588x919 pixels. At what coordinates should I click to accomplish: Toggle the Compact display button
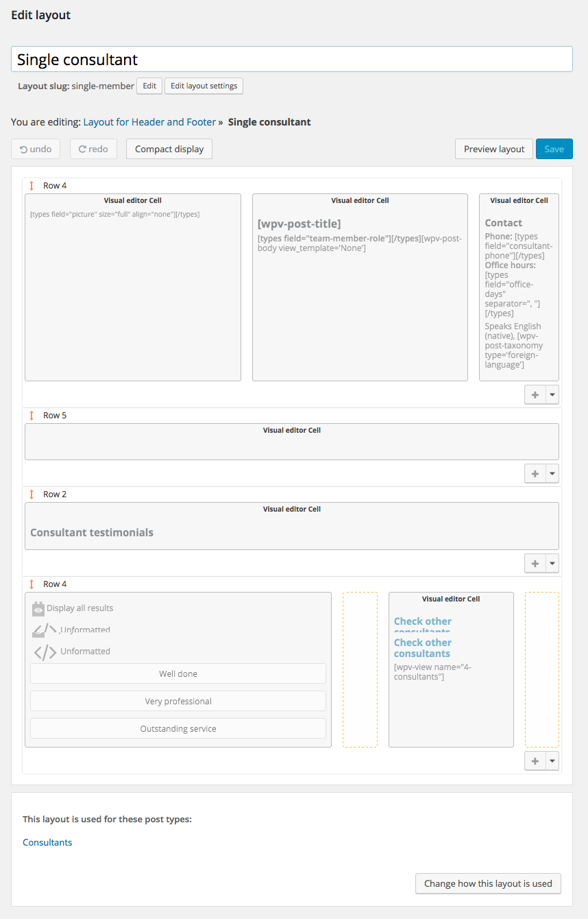click(x=169, y=149)
